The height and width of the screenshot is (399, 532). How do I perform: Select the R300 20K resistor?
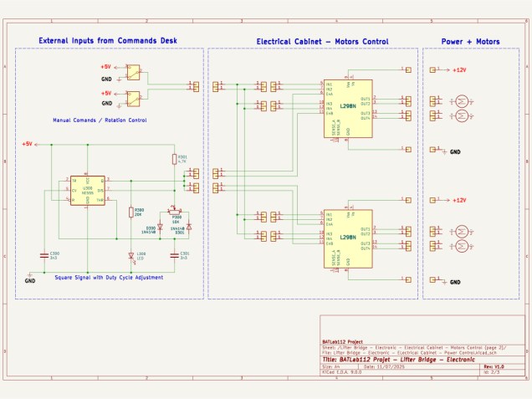(x=130, y=212)
